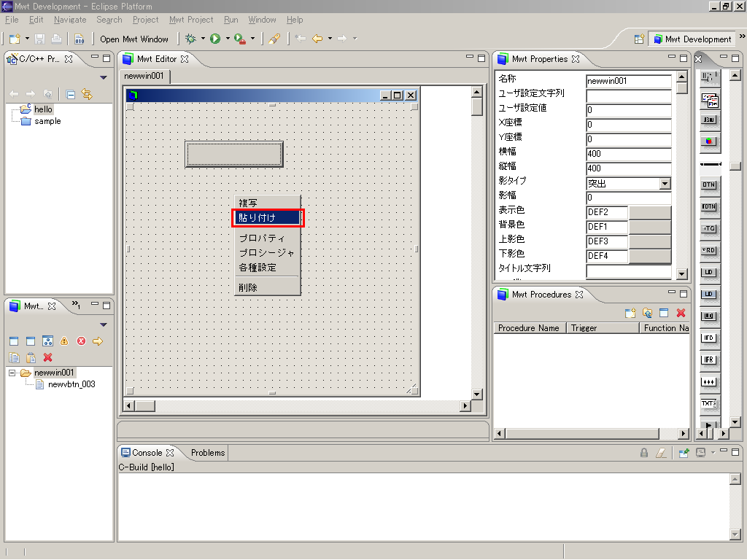747x560 pixels.
Task: Click the Mwt Development perspective button
Action: [x=692, y=39]
